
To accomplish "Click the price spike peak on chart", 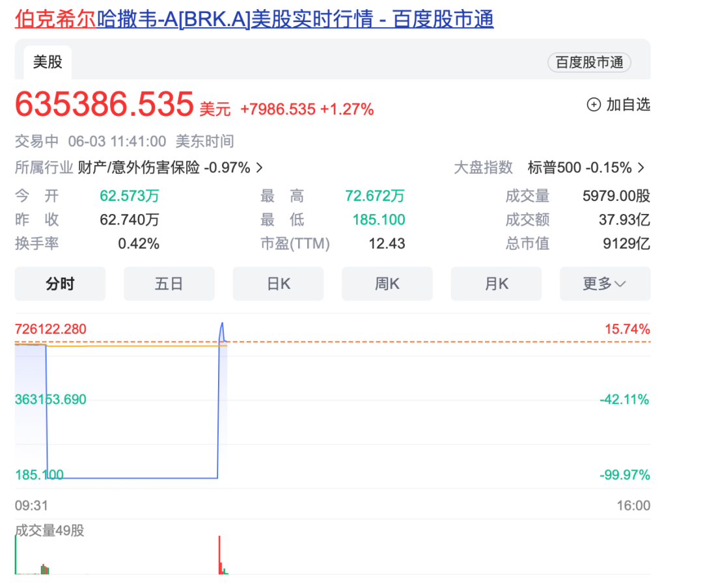I will point(222,323).
